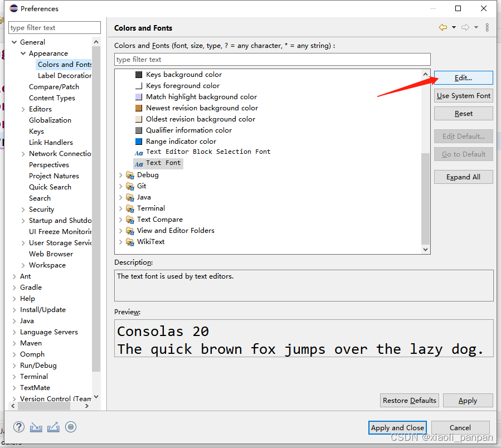The width and height of the screenshot is (501, 448).
Task: Select Oldest revision background color swatch
Action: pos(139,119)
